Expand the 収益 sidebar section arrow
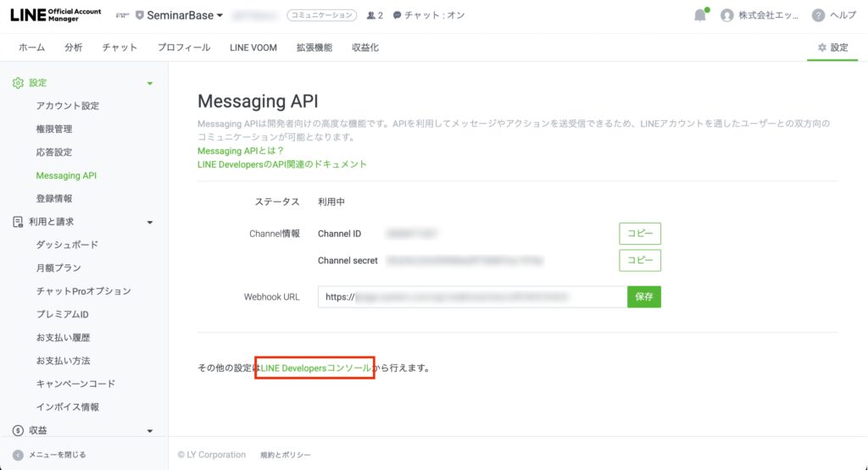The width and height of the screenshot is (868, 470). tap(150, 430)
